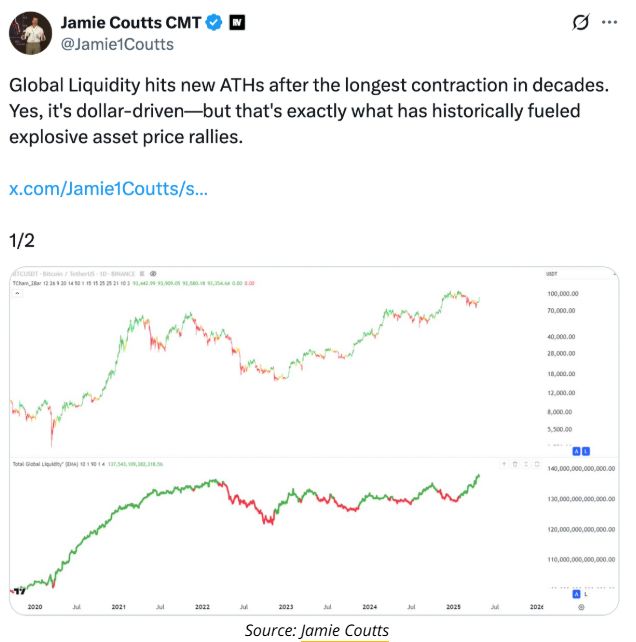The width and height of the screenshot is (636, 642).
Task: Click the blue verified badge
Action: (x=215, y=22)
